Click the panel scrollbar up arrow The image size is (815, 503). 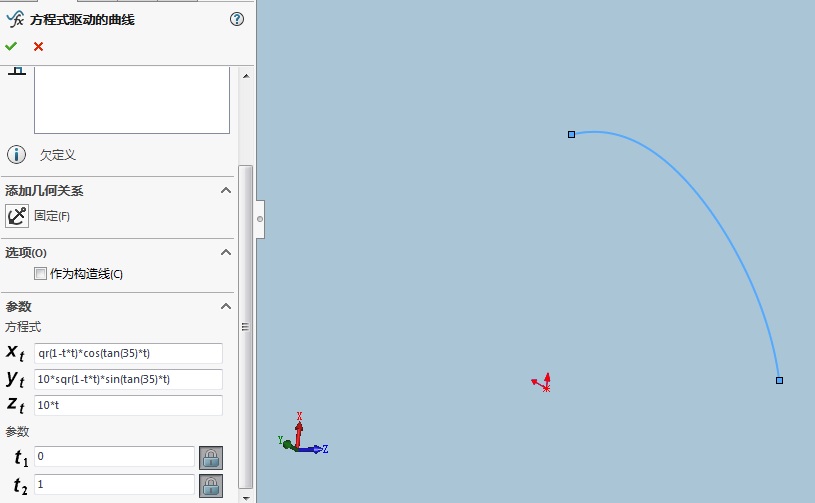tap(246, 76)
